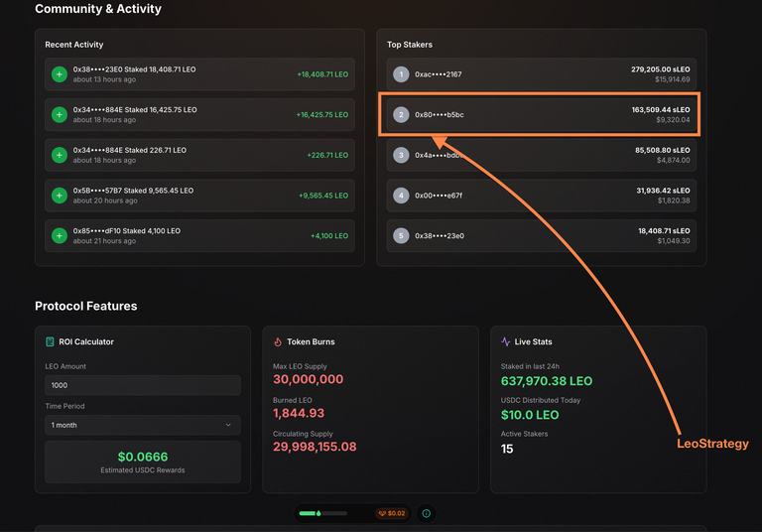Click the chevron arrow in the Time Period selector
This screenshot has width=762, height=532.
[x=228, y=425]
